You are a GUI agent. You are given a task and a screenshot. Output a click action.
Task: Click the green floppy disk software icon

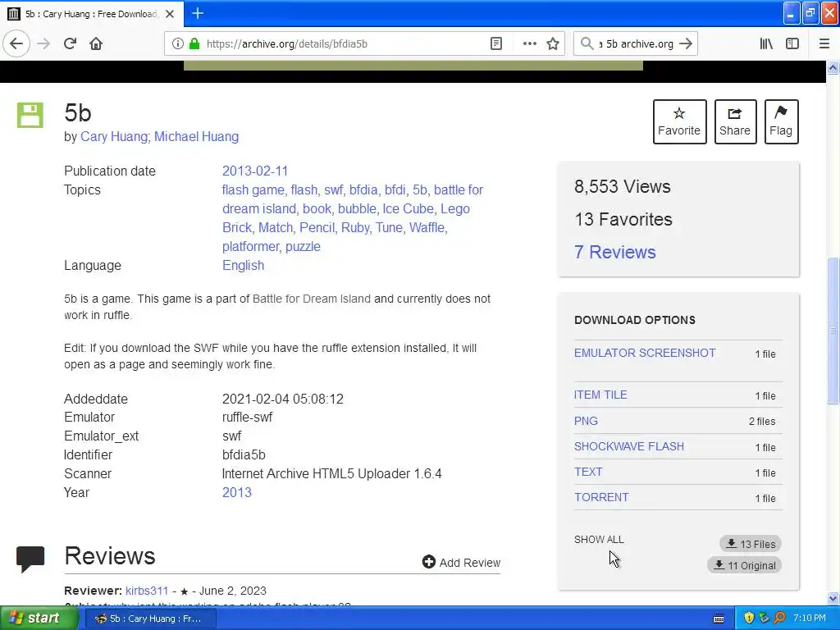tap(30, 115)
